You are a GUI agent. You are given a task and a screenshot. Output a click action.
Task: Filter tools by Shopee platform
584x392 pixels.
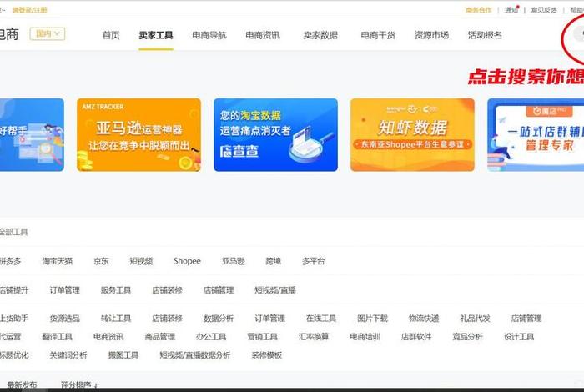tap(187, 261)
